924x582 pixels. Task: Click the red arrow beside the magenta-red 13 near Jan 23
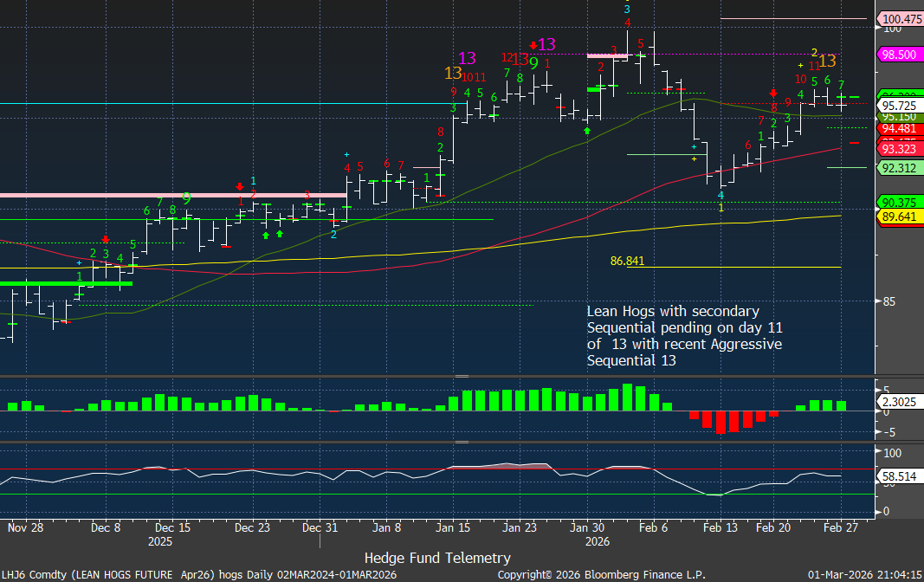[x=533, y=44]
